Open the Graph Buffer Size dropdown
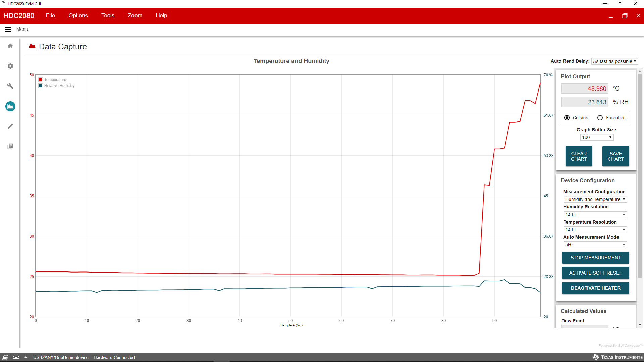The height and width of the screenshot is (362, 644). pyautogui.click(x=597, y=137)
